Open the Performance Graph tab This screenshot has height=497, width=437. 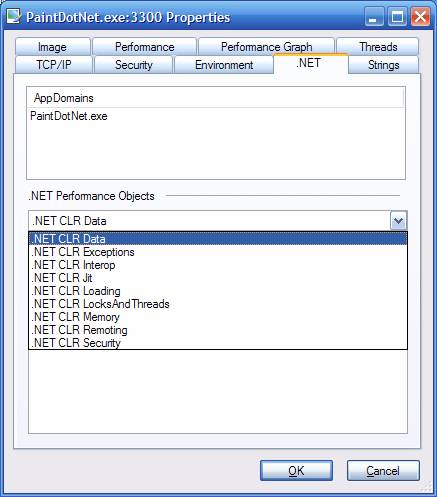click(x=266, y=46)
